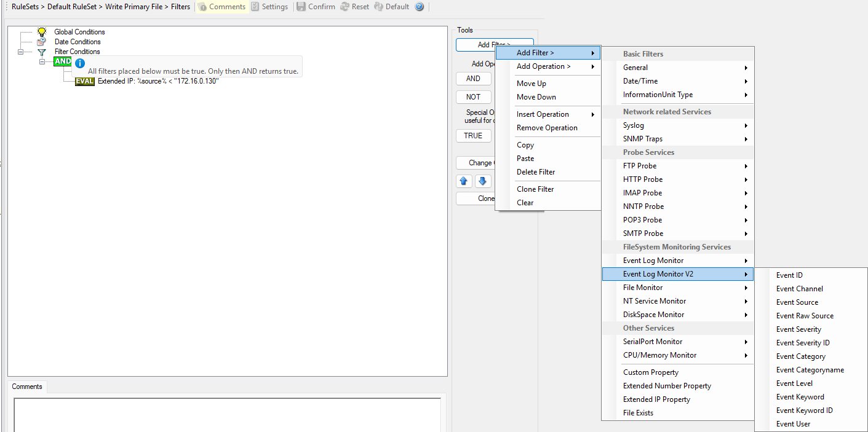Open the blue help question icon
Image resolution: width=868 pixels, height=432 pixels.
pyautogui.click(x=420, y=7)
